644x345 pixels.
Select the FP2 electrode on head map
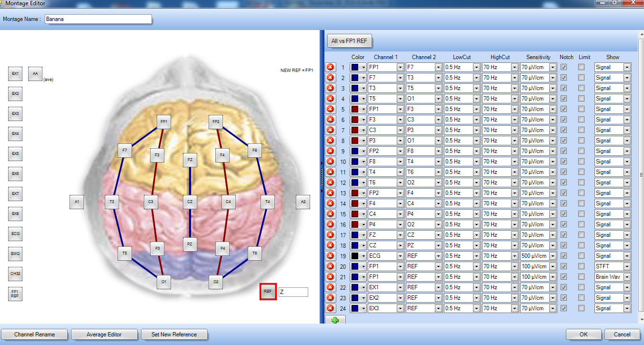click(216, 122)
